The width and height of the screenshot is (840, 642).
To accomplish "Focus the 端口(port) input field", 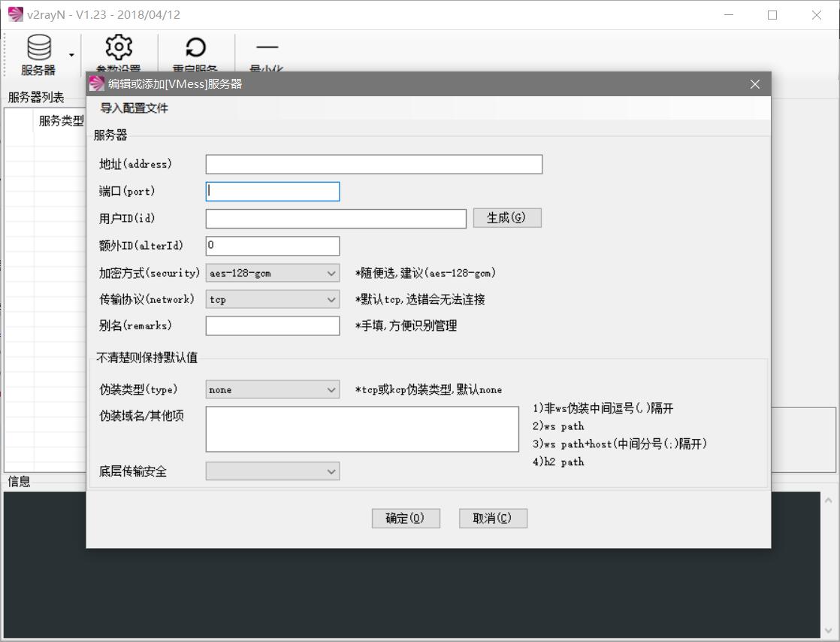I will tap(273, 191).
